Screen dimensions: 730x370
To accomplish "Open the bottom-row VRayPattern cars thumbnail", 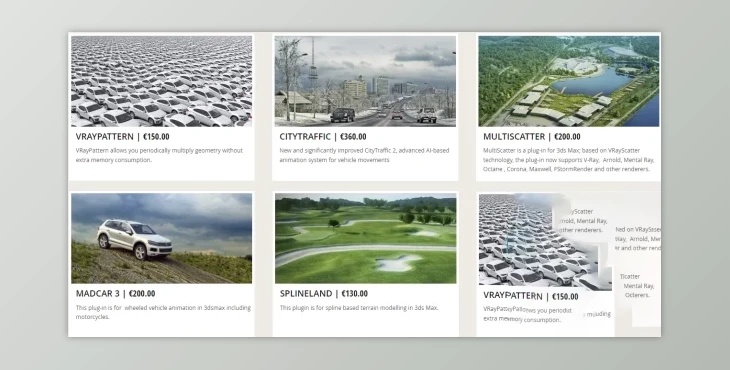I will pos(545,242).
